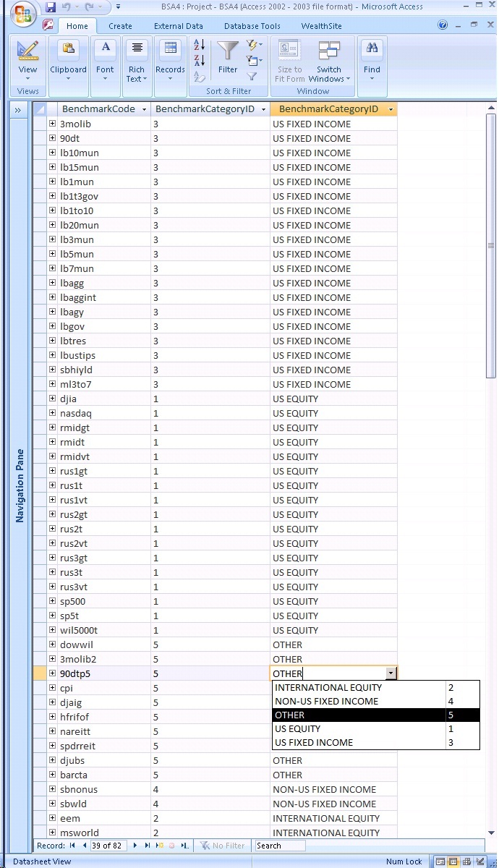Click the Toggle Filter icon
The width and height of the screenshot is (499, 868).
(252, 76)
